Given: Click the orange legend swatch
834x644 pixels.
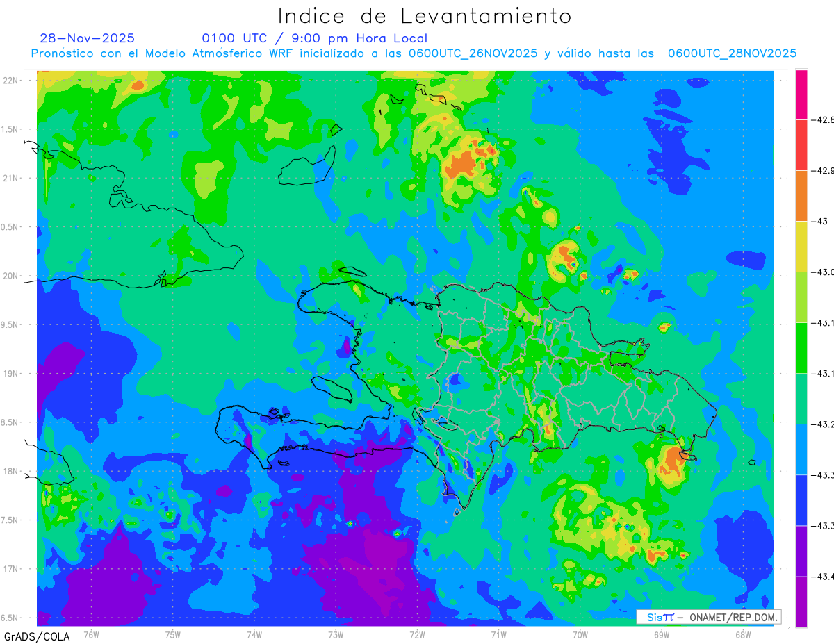Looking at the screenshot, I should coord(802,195).
